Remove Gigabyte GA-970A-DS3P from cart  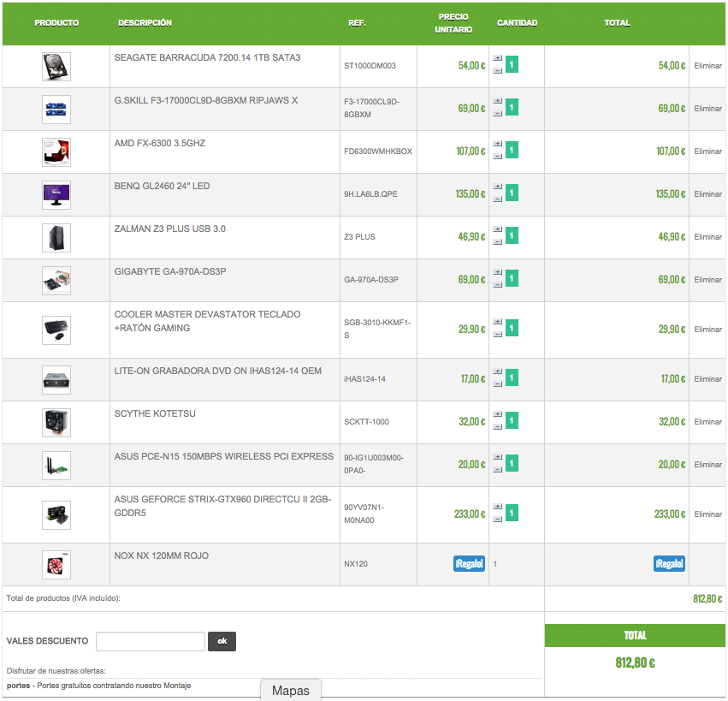coord(707,280)
